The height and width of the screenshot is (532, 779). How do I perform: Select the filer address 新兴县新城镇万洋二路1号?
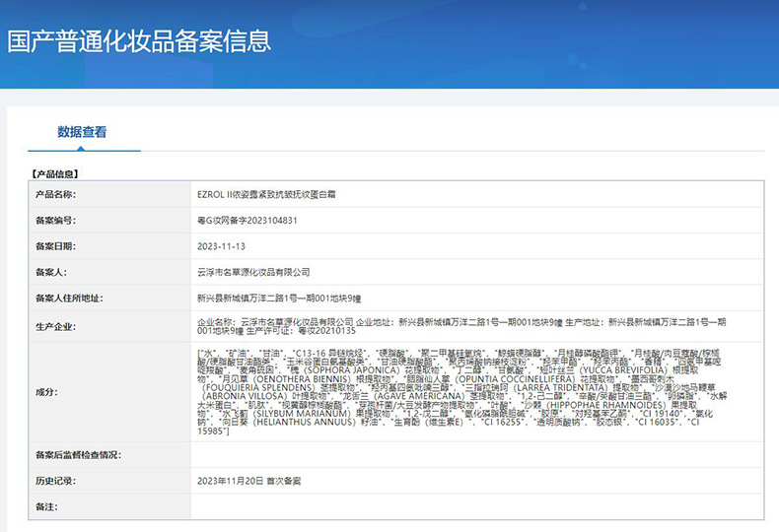(278, 297)
